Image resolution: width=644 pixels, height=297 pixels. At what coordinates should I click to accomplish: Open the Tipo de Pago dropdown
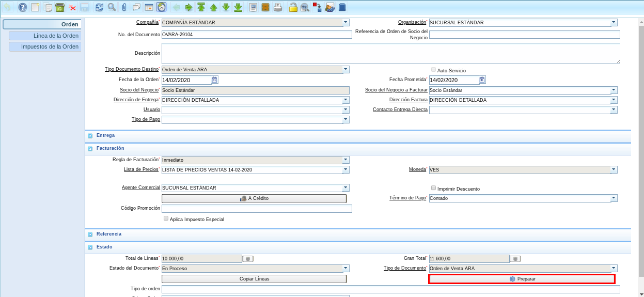pyautogui.click(x=345, y=120)
